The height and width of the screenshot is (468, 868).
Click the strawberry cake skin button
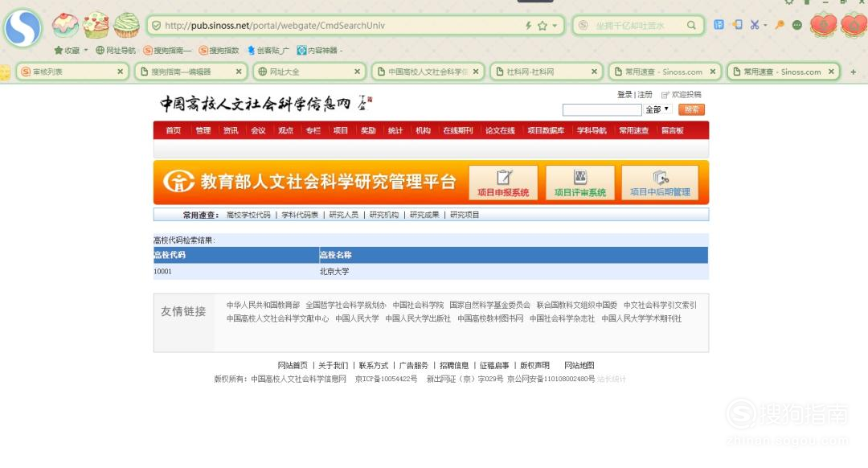(96, 25)
